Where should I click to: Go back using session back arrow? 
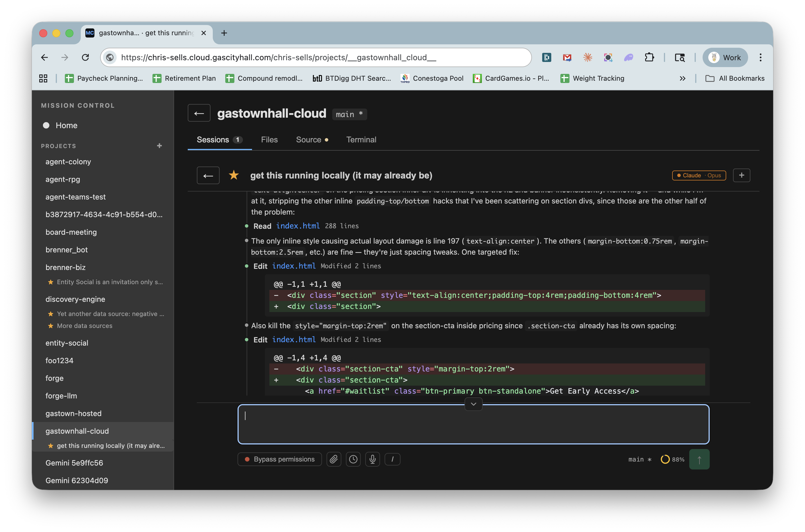click(208, 175)
